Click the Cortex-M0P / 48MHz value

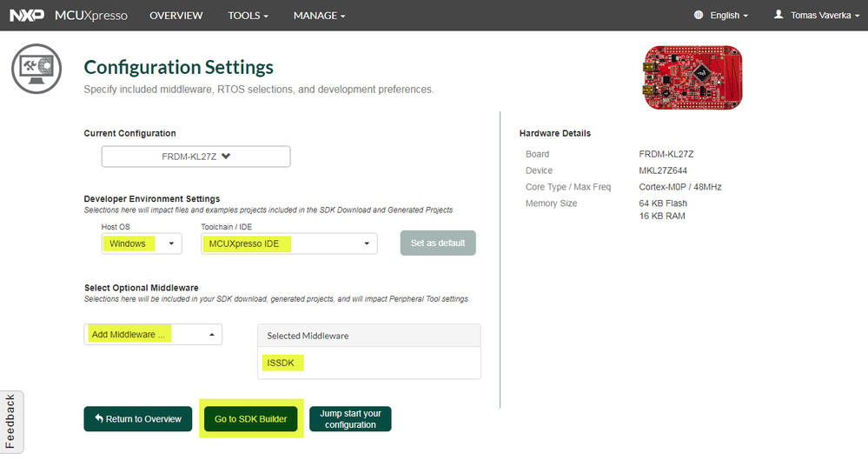click(680, 187)
